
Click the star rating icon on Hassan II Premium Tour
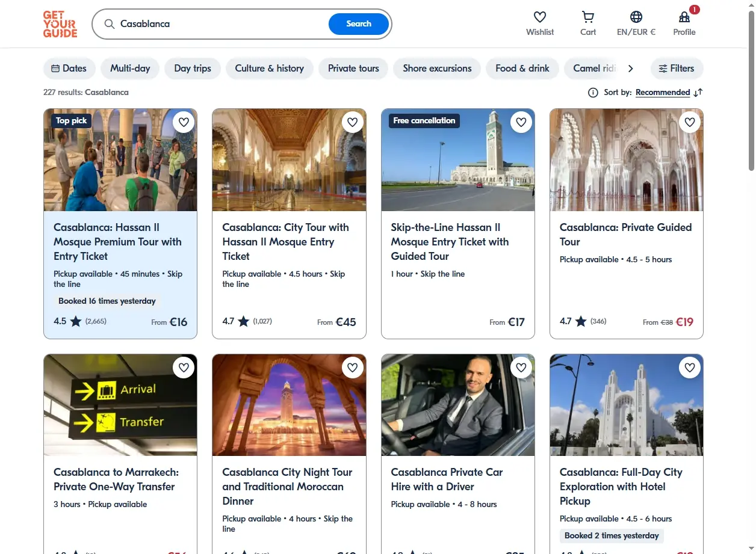click(76, 321)
